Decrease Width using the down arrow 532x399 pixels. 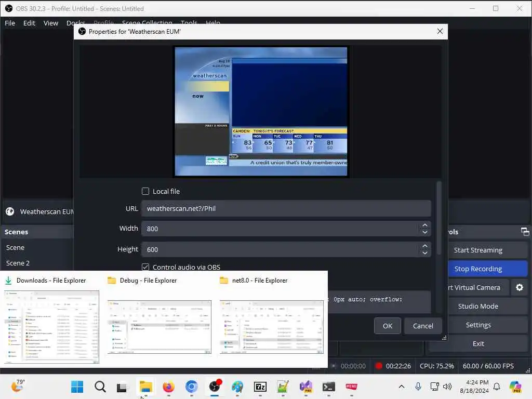click(425, 232)
